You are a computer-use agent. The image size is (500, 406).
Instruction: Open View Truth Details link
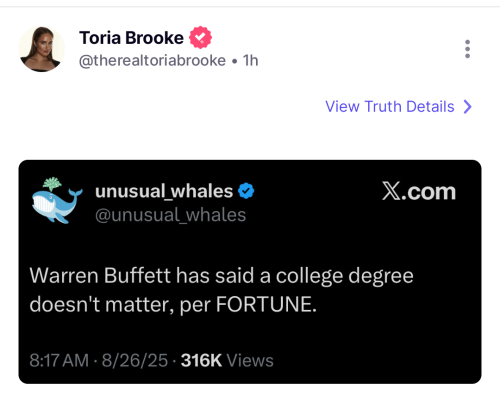(398, 107)
